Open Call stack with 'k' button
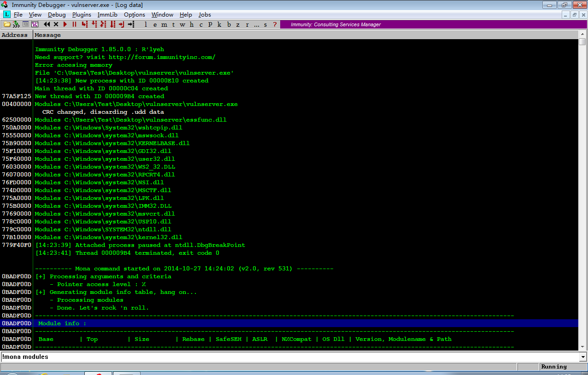588x375 pixels. [219, 24]
